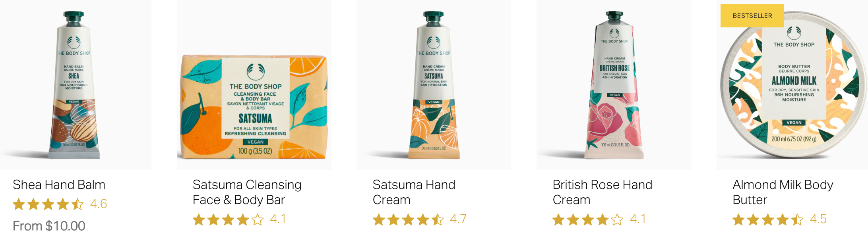Open the Almond Milk Body Butter image
This screenshot has height=231, width=868.
[792, 85]
